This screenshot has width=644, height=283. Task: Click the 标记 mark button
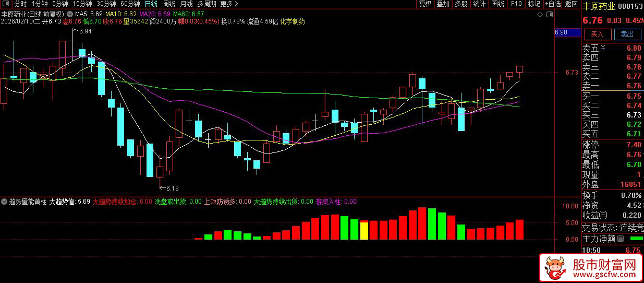coord(534,4)
